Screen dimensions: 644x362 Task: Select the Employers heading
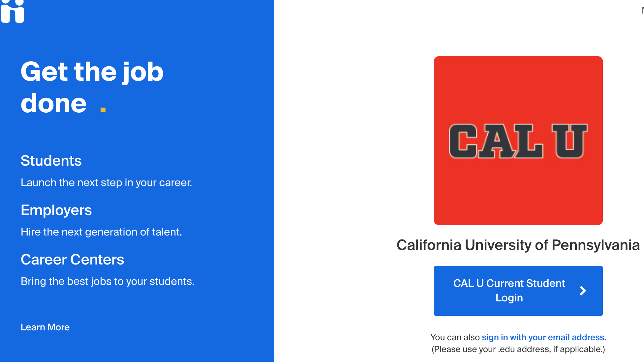[x=56, y=210]
